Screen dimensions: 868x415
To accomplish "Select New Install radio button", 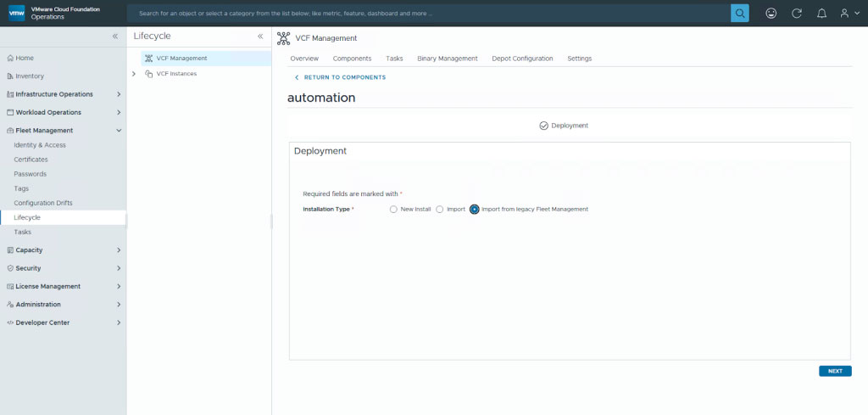I will pos(393,209).
